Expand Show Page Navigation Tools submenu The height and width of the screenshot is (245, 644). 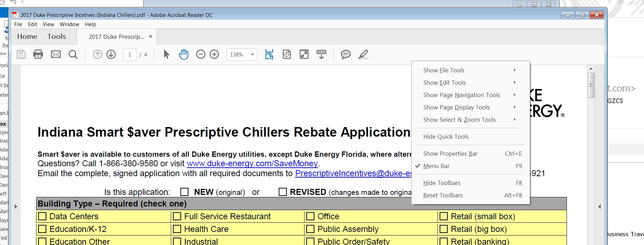(x=471, y=95)
